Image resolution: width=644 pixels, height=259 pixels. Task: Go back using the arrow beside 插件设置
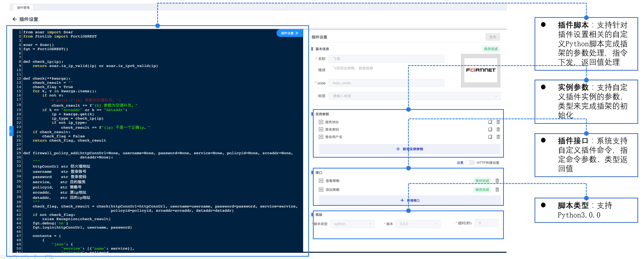(x=14, y=19)
